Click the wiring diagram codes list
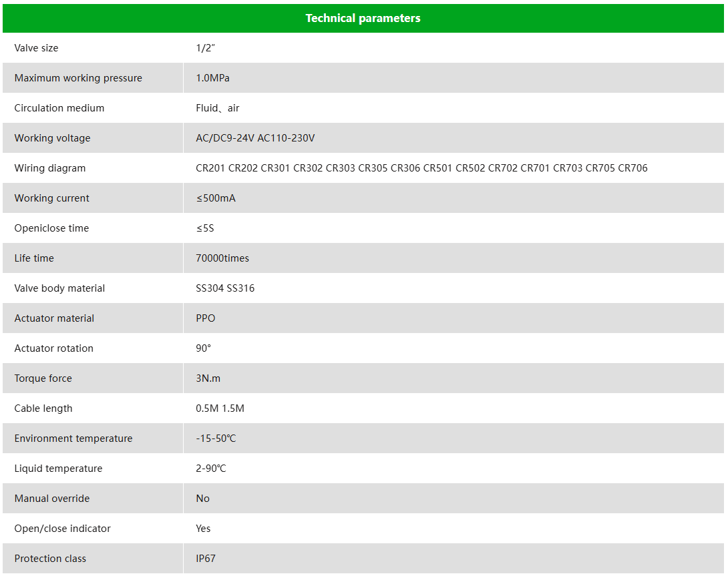This screenshot has height=576, width=728. point(421,168)
